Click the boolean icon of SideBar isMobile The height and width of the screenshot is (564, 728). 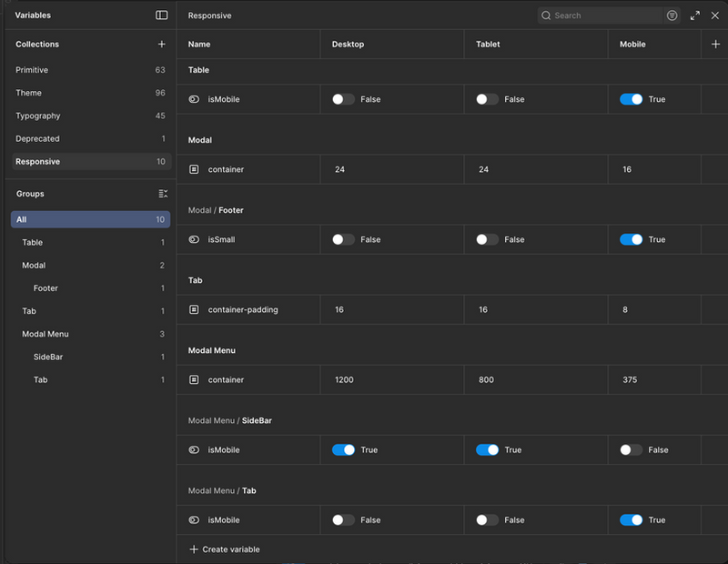point(194,449)
